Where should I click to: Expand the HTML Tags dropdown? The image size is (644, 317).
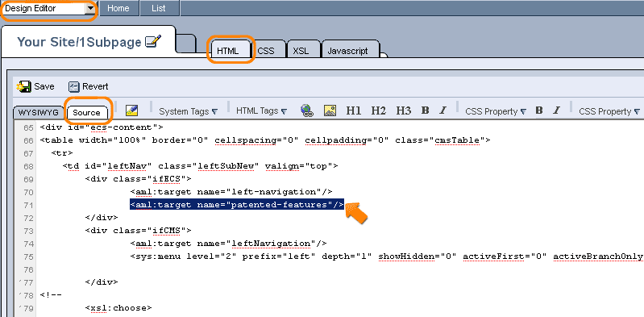click(x=261, y=111)
